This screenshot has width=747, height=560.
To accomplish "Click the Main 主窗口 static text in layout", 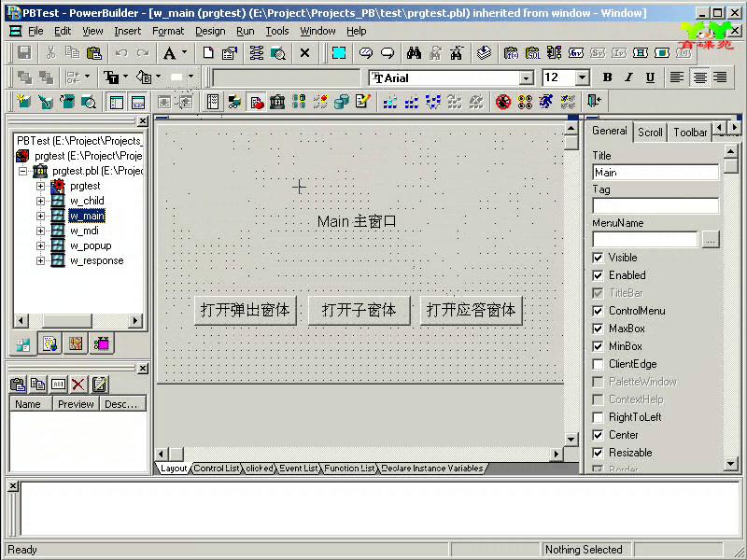I will tap(357, 221).
